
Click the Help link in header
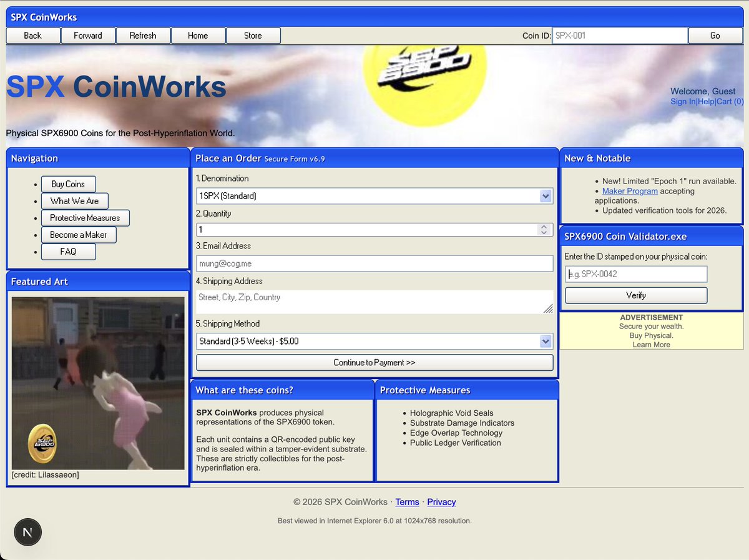tap(706, 101)
